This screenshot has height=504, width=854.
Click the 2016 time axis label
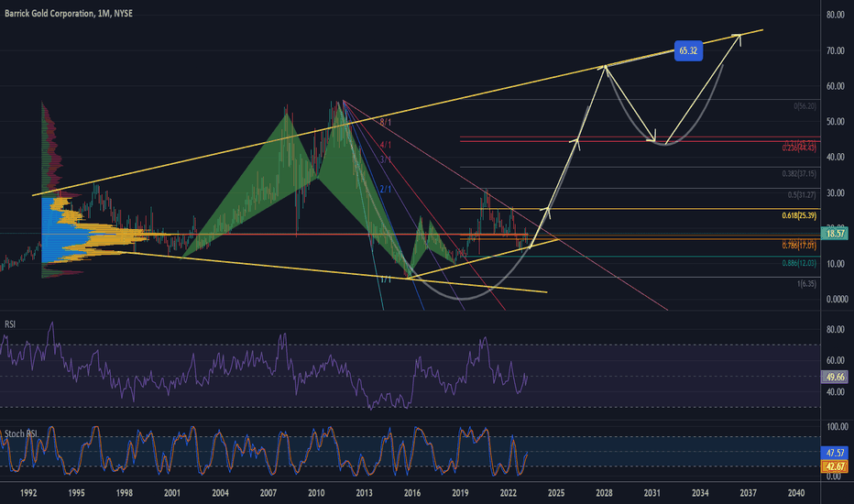coord(412,493)
